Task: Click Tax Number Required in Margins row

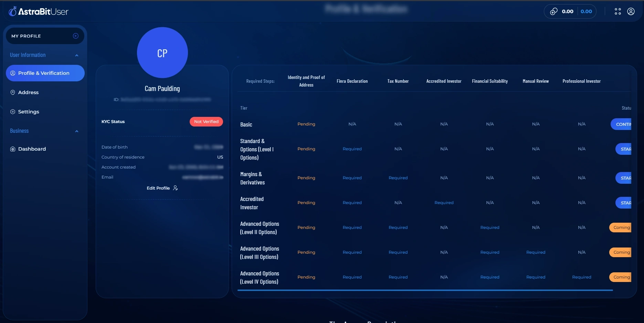Action: pyautogui.click(x=398, y=178)
